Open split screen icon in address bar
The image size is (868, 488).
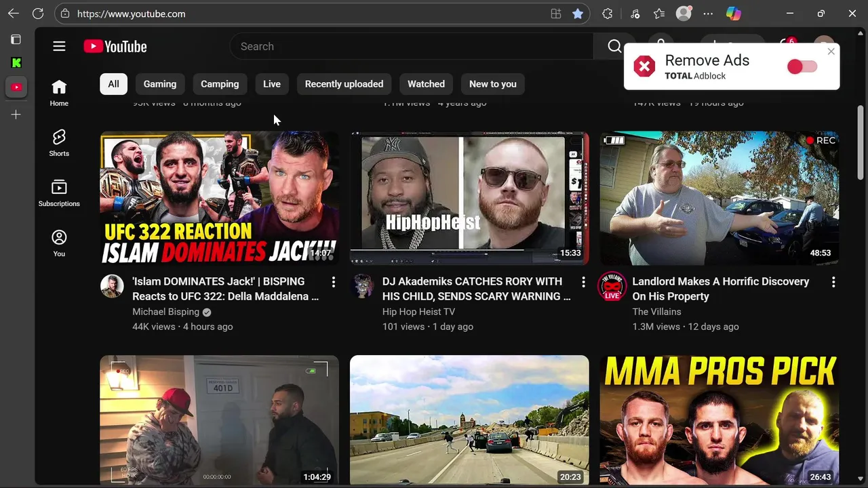556,14
